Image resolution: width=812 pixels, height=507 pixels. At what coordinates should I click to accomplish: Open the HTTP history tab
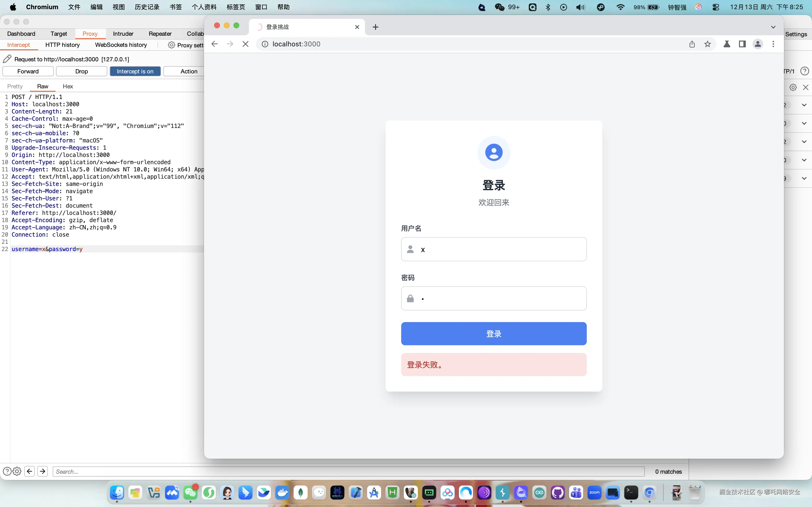(x=62, y=45)
